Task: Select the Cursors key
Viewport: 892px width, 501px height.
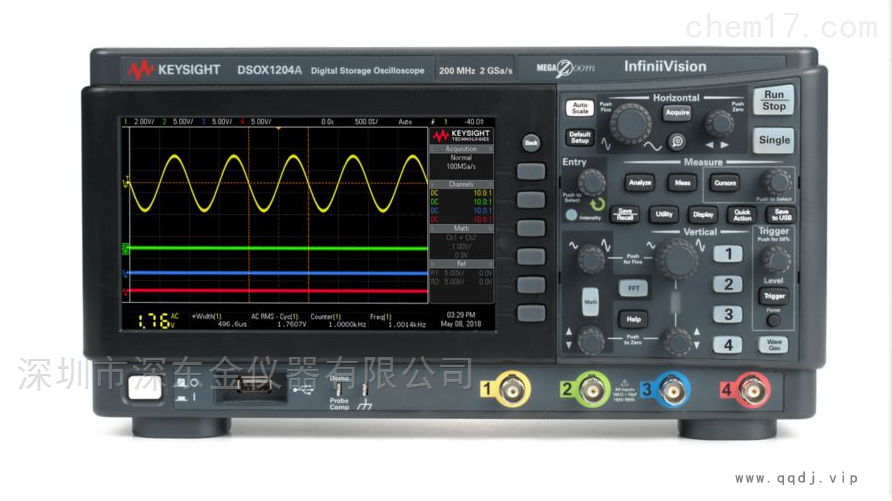Action: coord(725,183)
